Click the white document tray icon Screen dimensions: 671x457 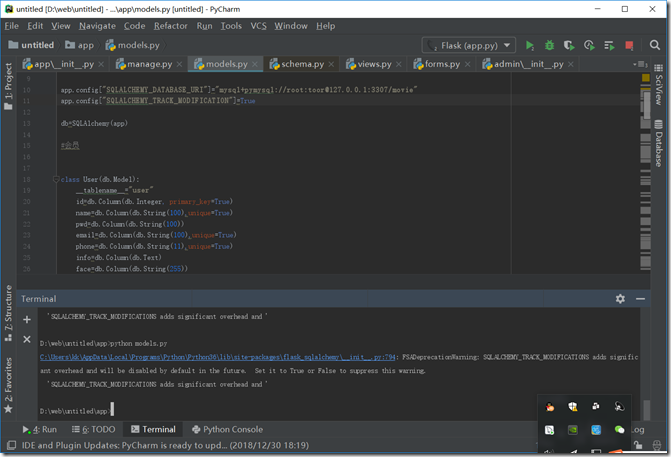(x=550, y=430)
